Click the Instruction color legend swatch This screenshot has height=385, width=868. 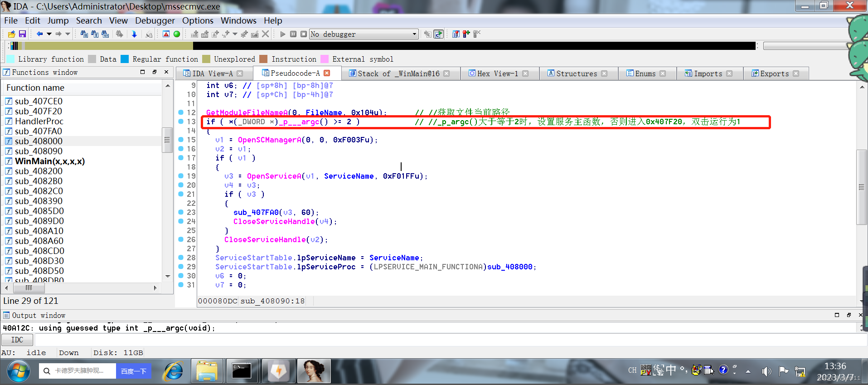[x=263, y=59]
